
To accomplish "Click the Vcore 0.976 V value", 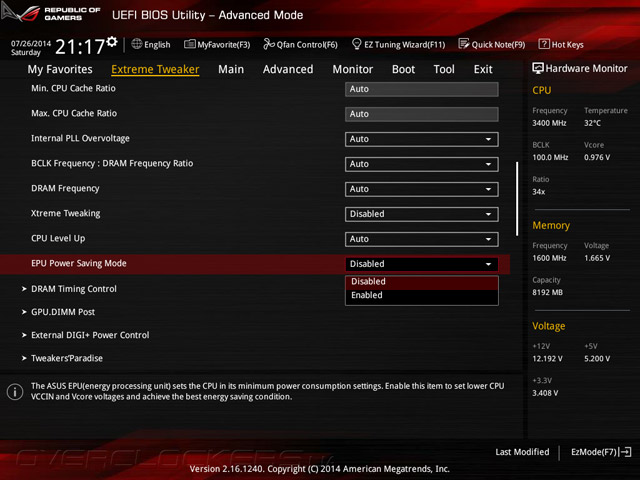I will (x=597, y=157).
